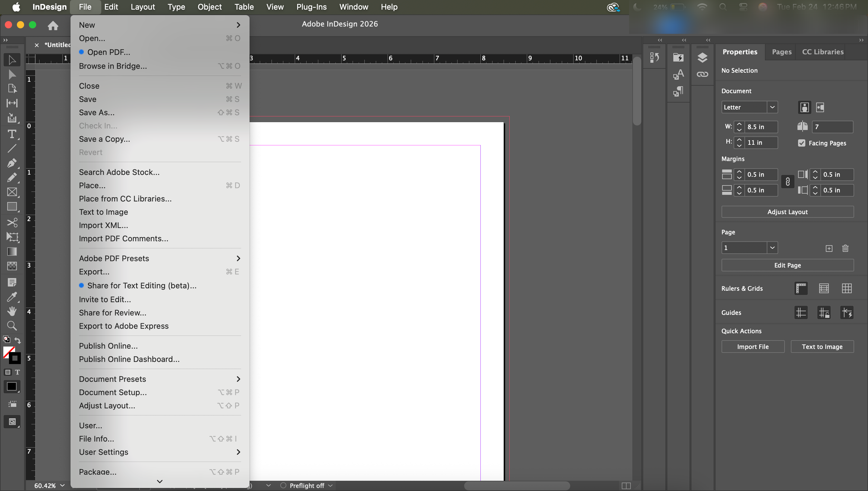Image resolution: width=868 pixels, height=491 pixels.
Task: Choose Export... from File menu
Action: pyautogui.click(x=94, y=271)
